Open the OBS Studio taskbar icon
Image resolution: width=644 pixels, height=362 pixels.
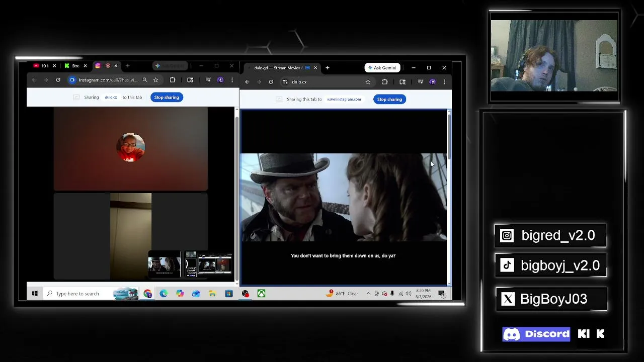tap(245, 294)
